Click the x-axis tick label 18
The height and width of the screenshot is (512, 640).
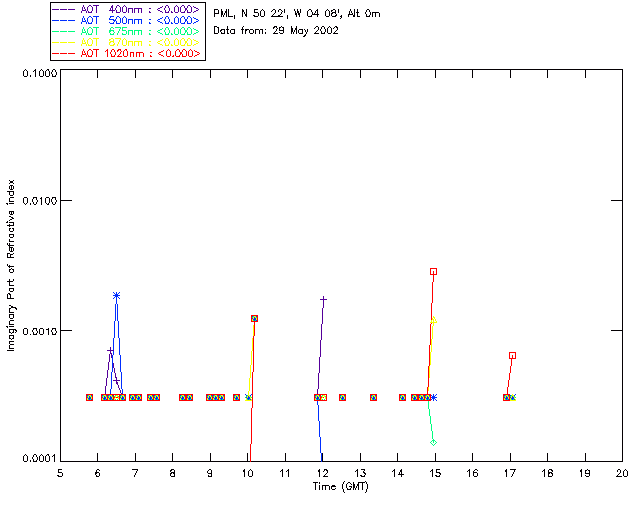pos(547,473)
